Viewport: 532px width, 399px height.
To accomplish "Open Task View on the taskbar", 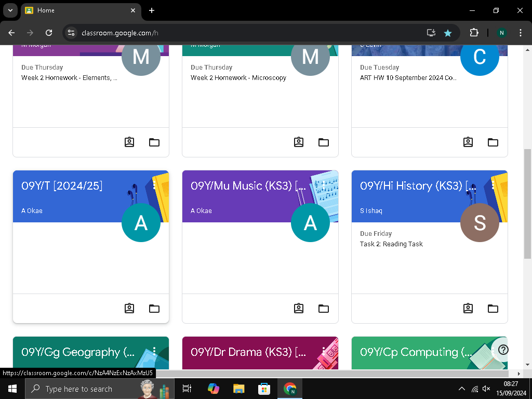I will pyautogui.click(x=187, y=389).
